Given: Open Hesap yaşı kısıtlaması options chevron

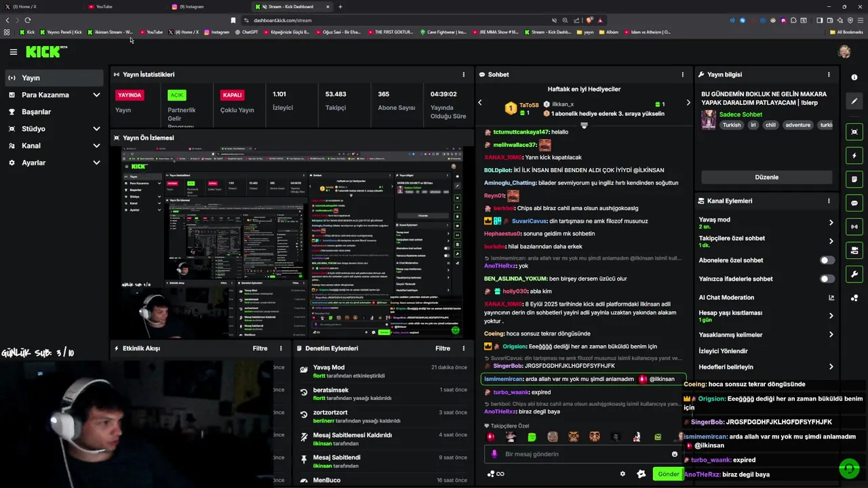Looking at the screenshot, I should (x=831, y=316).
